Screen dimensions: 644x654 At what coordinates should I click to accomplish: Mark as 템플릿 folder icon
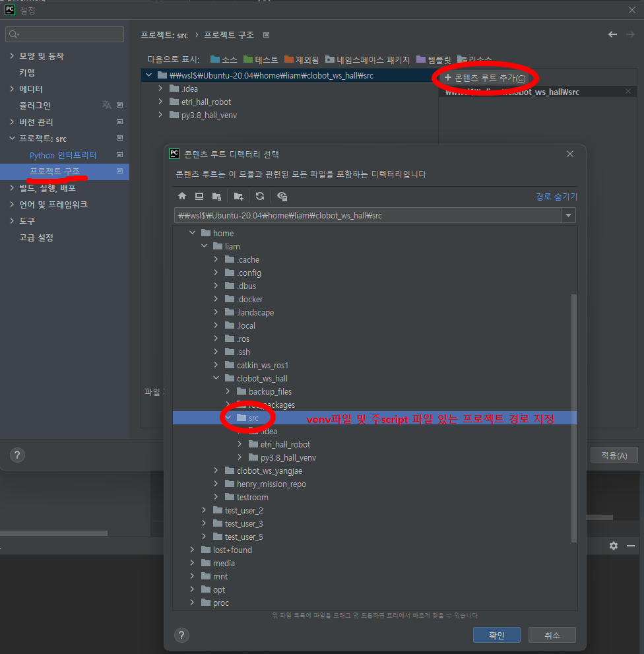[421, 59]
